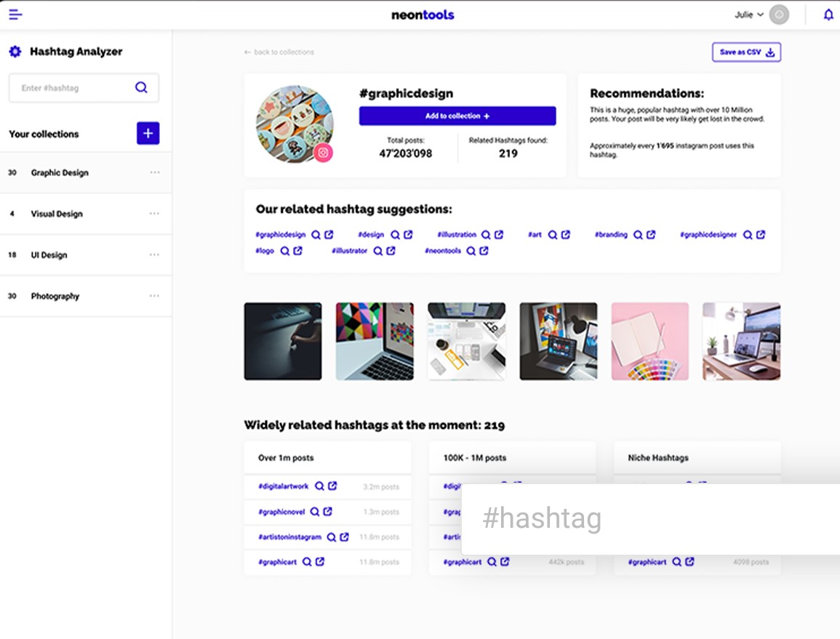
Task: Select the UI Design collection
Action: pyautogui.click(x=48, y=255)
